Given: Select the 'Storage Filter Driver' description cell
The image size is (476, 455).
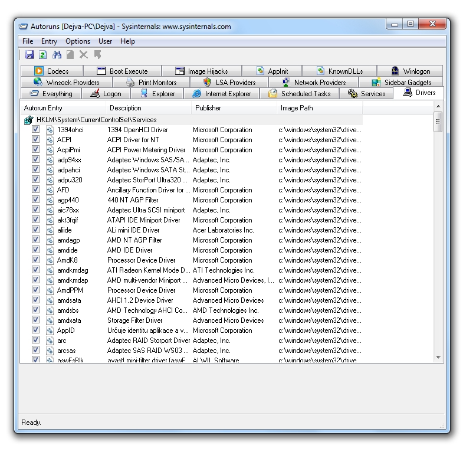Looking at the screenshot, I should click(x=135, y=320).
